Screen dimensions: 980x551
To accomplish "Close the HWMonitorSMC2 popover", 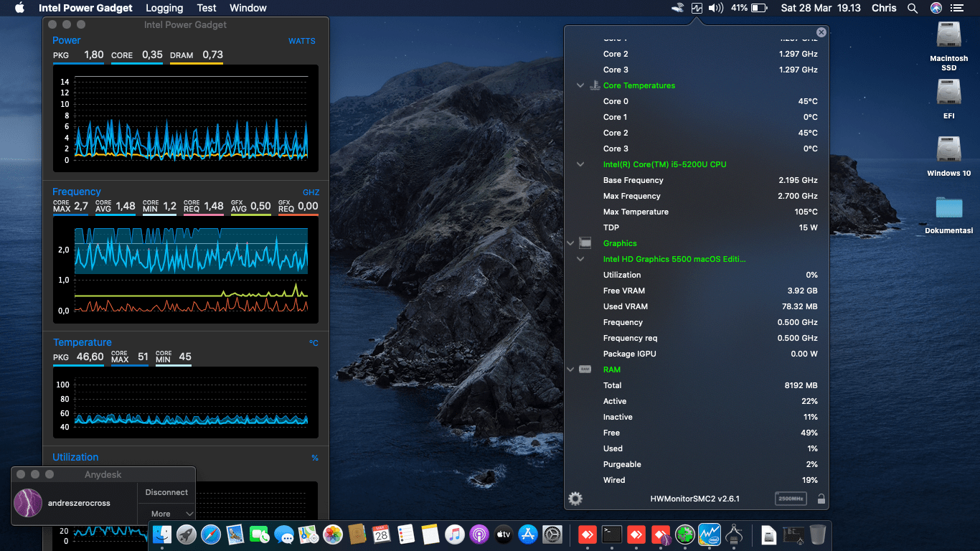I will tap(821, 32).
